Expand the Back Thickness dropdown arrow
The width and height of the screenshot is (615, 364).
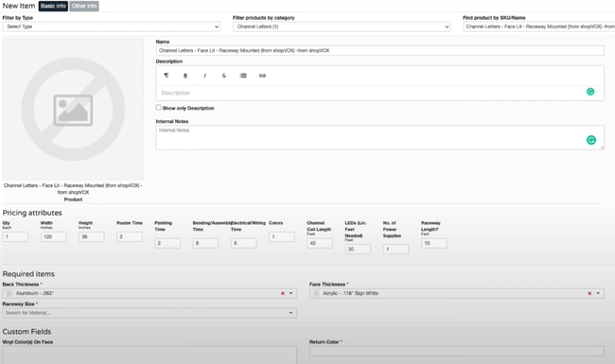(291, 293)
